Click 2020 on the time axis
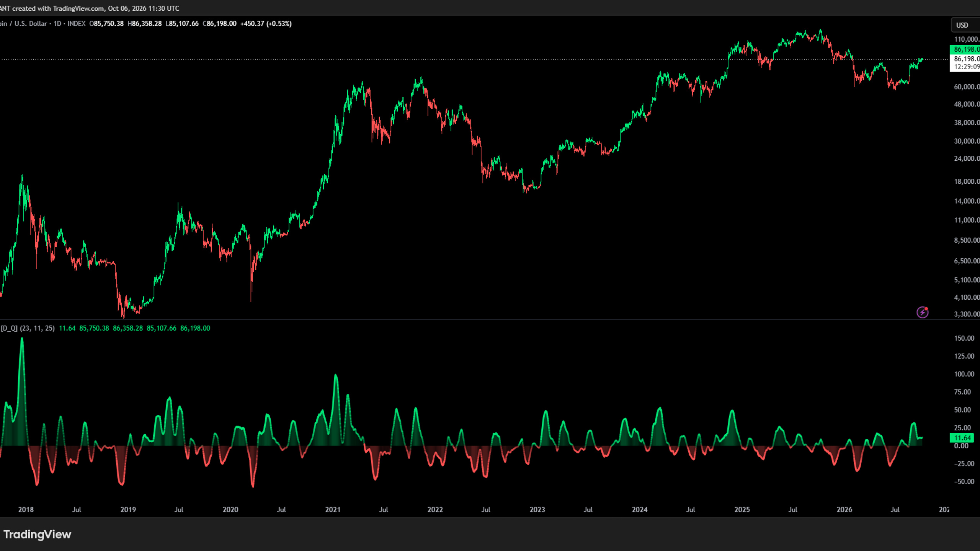Viewport: 980px width, 551px height. point(230,510)
